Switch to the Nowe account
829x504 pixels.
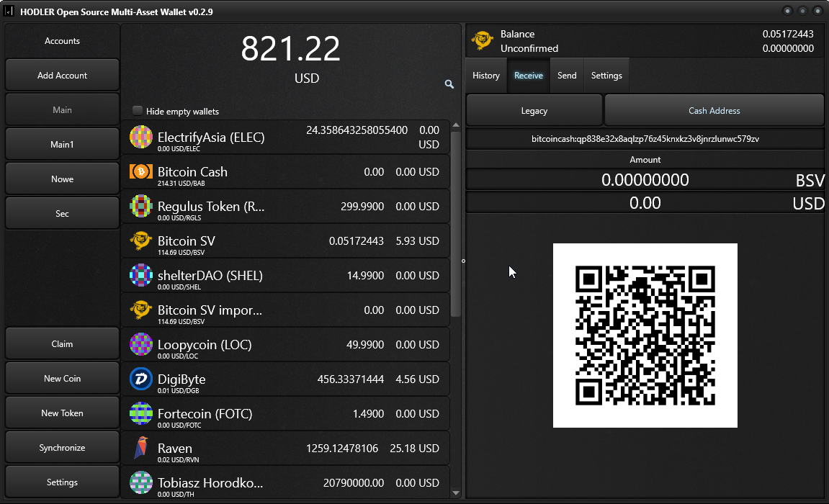coord(63,179)
